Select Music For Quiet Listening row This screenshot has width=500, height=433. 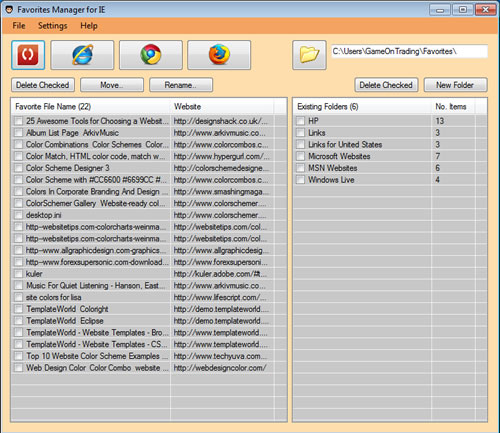click(x=149, y=286)
